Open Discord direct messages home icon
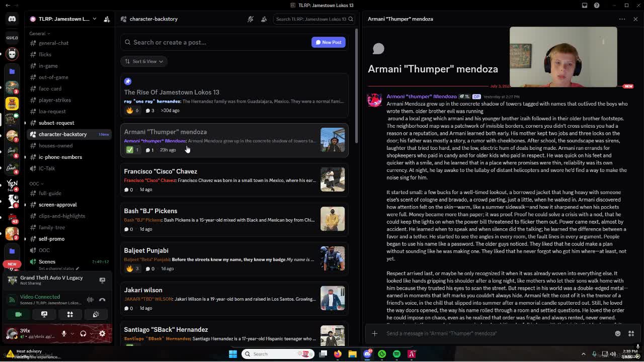Viewport: 644px width, 362px height. [x=12, y=19]
